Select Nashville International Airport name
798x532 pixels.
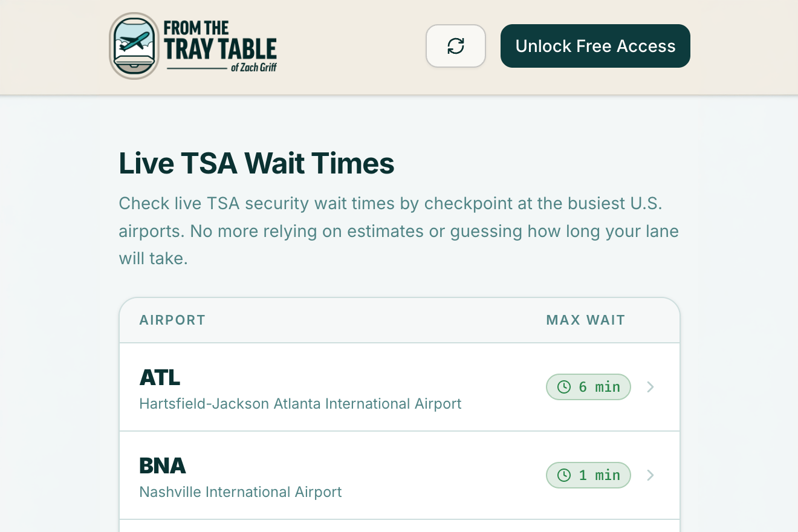pos(240,492)
